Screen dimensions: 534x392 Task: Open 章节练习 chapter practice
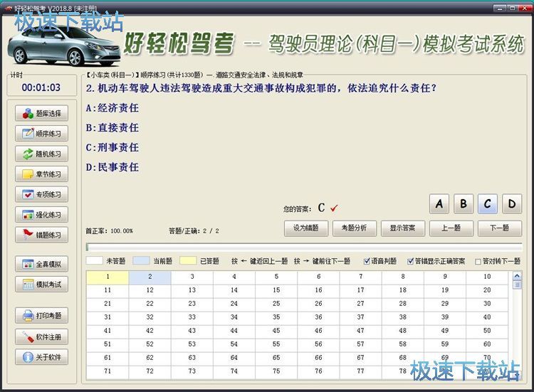(x=41, y=174)
